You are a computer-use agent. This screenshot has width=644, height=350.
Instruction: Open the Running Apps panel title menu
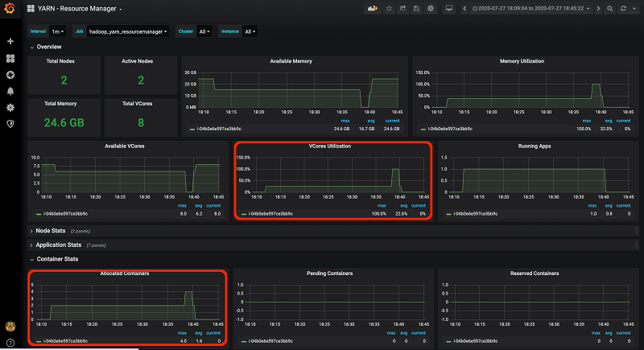[535, 146]
